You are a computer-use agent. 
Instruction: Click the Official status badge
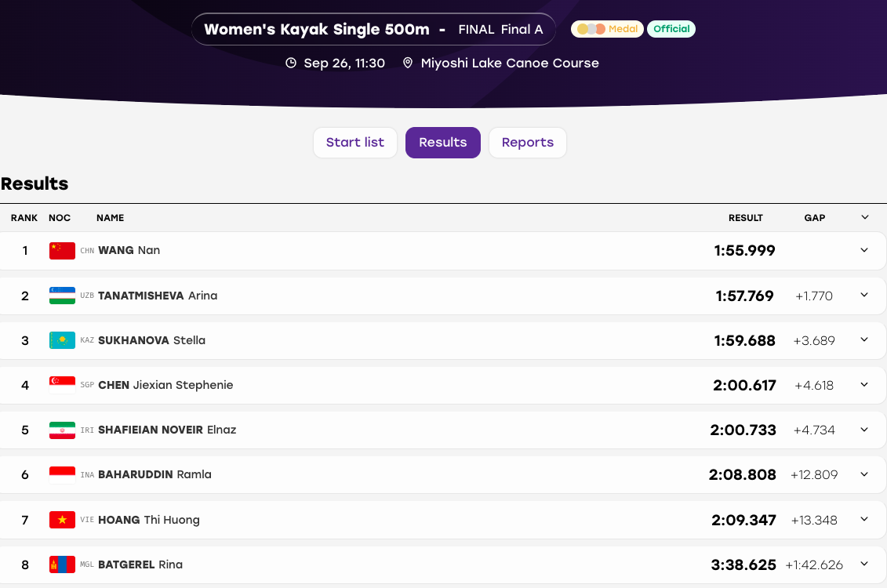click(x=671, y=29)
